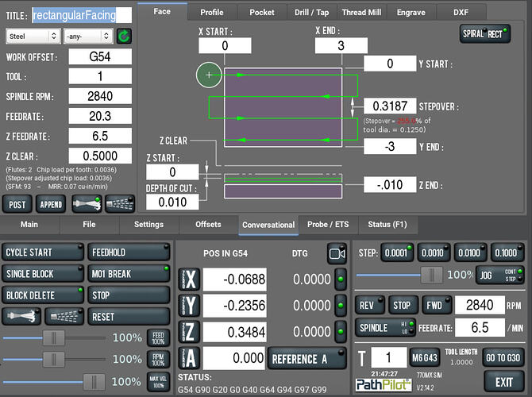
Task: Click REFERENCE A button
Action: [x=307, y=358]
